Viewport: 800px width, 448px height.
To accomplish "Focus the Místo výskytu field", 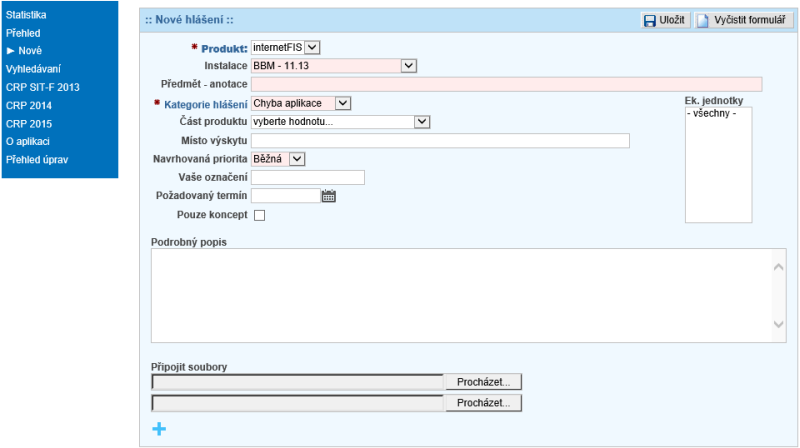I will 440,141.
